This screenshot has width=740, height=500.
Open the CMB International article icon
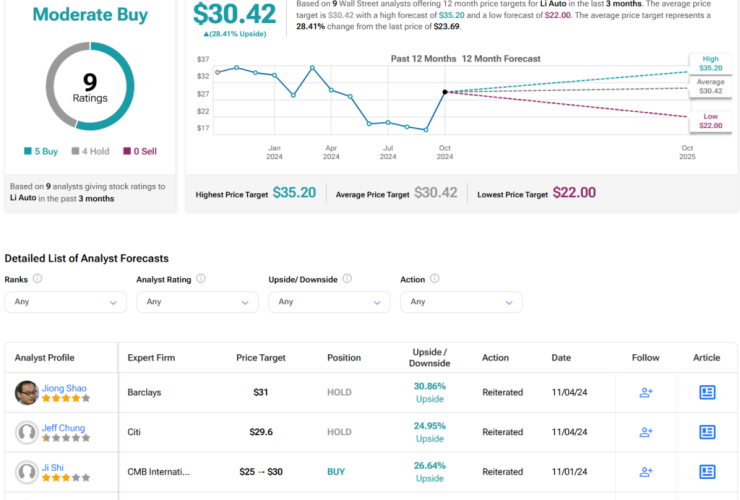tap(707, 472)
